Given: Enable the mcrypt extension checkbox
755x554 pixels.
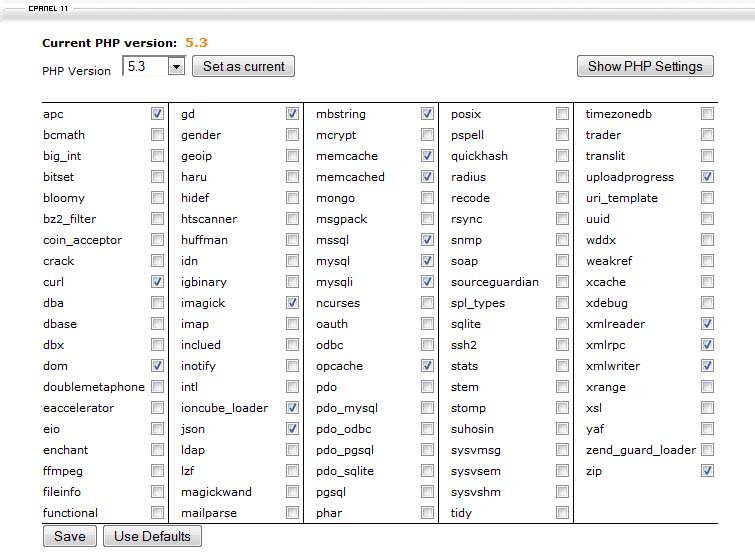Looking at the screenshot, I should click(x=427, y=135).
